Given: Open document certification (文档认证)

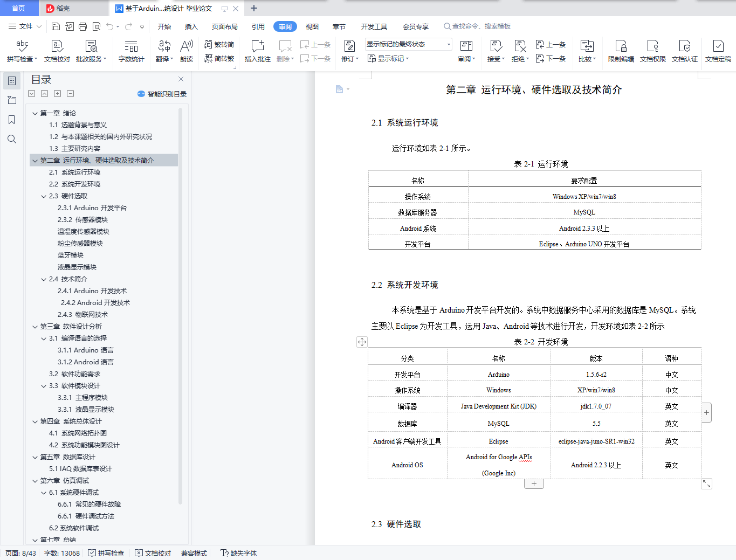Looking at the screenshot, I should [685, 51].
